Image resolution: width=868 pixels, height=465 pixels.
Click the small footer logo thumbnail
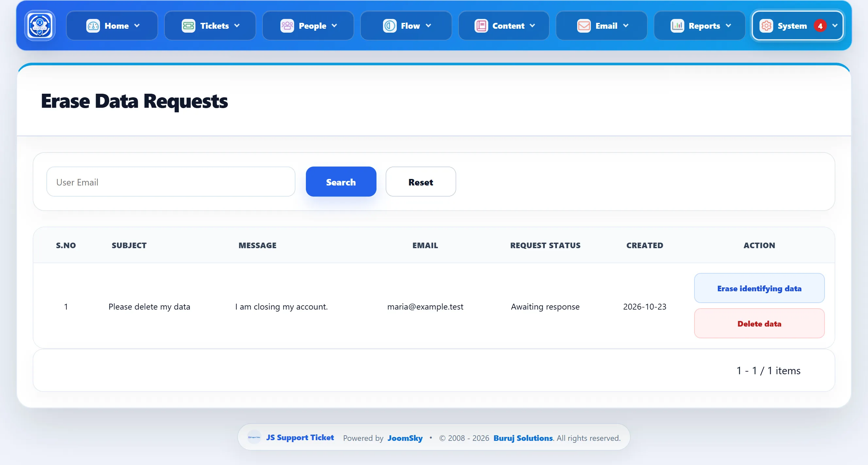(x=254, y=437)
